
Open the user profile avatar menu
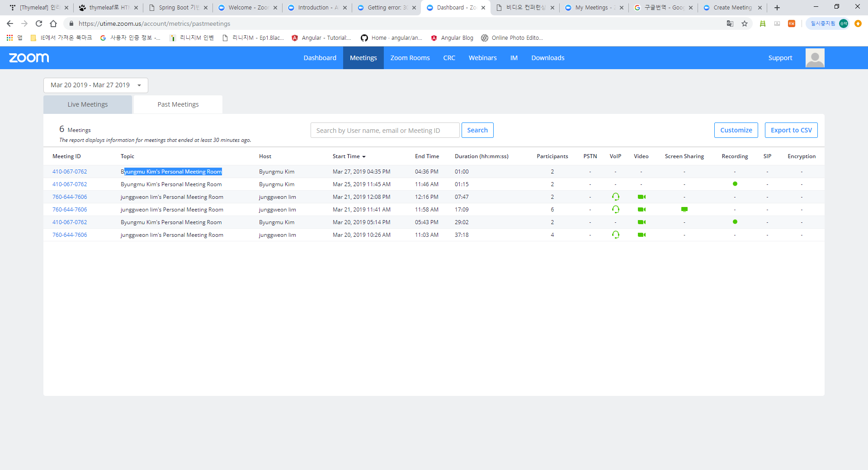[x=815, y=58]
